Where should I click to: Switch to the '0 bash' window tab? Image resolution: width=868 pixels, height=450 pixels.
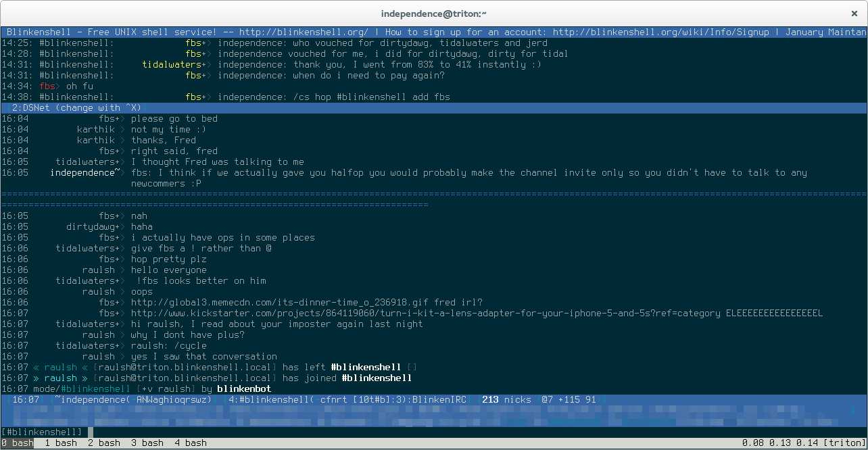click(x=18, y=443)
